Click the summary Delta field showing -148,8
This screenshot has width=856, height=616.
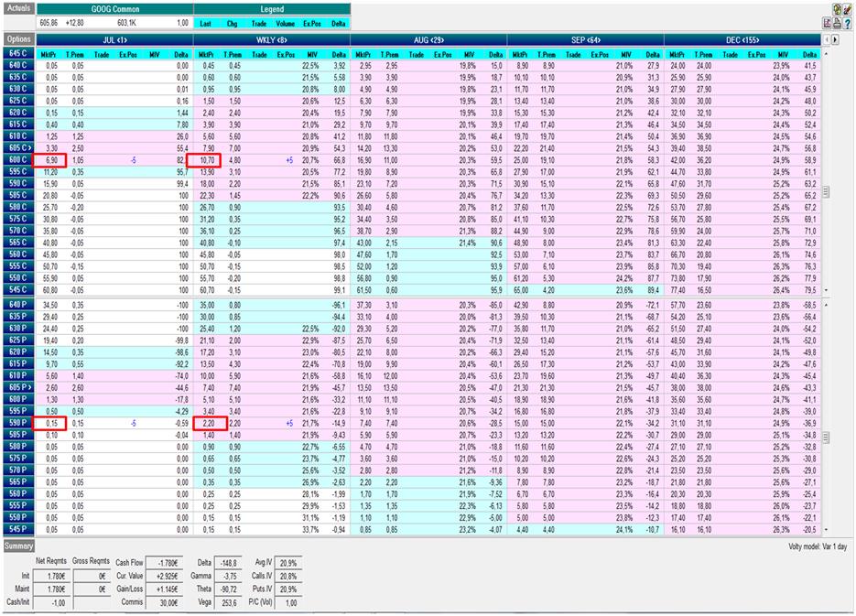pos(228,563)
